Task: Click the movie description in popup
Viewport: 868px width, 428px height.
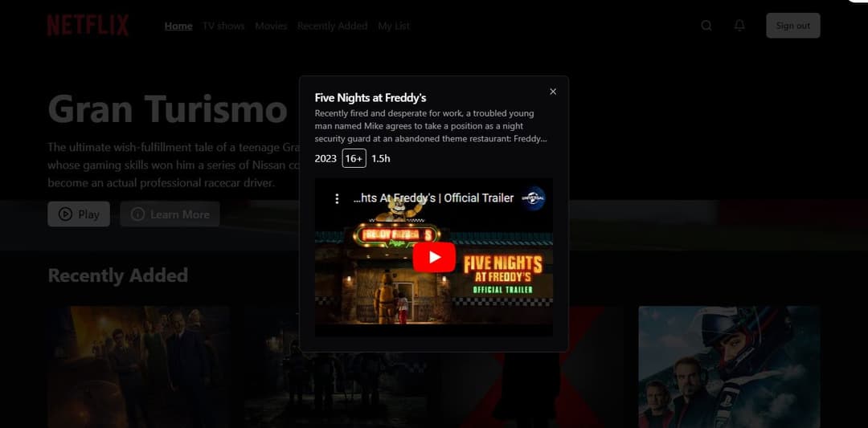Action: (431, 126)
